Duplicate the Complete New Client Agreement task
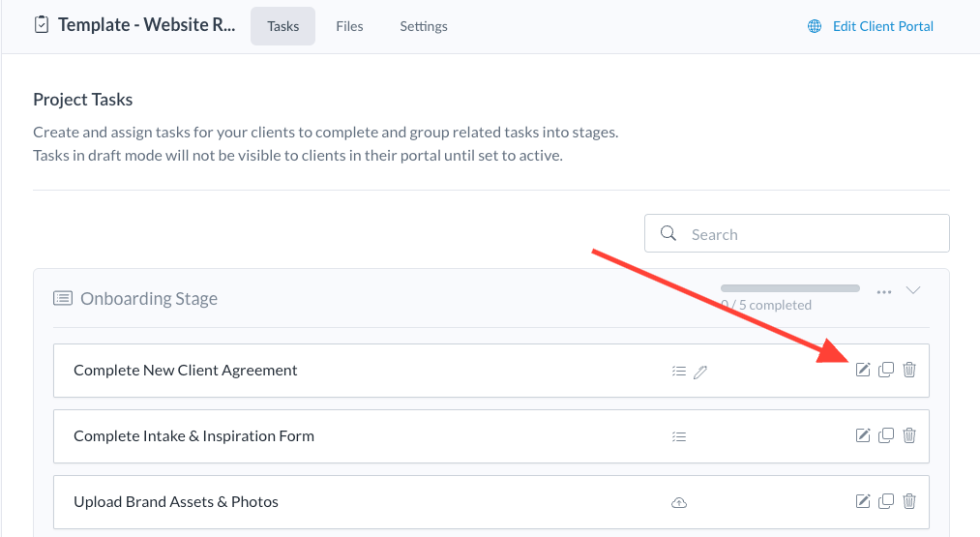 tap(886, 370)
